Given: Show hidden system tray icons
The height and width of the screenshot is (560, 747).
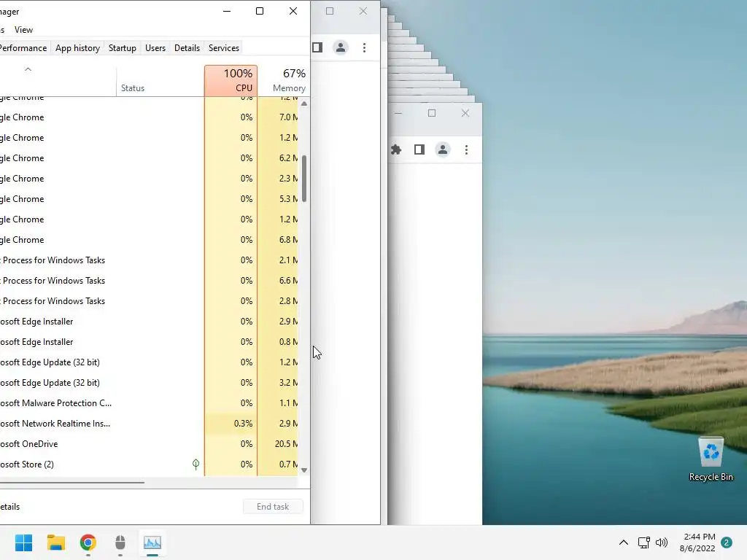Looking at the screenshot, I should click(623, 542).
